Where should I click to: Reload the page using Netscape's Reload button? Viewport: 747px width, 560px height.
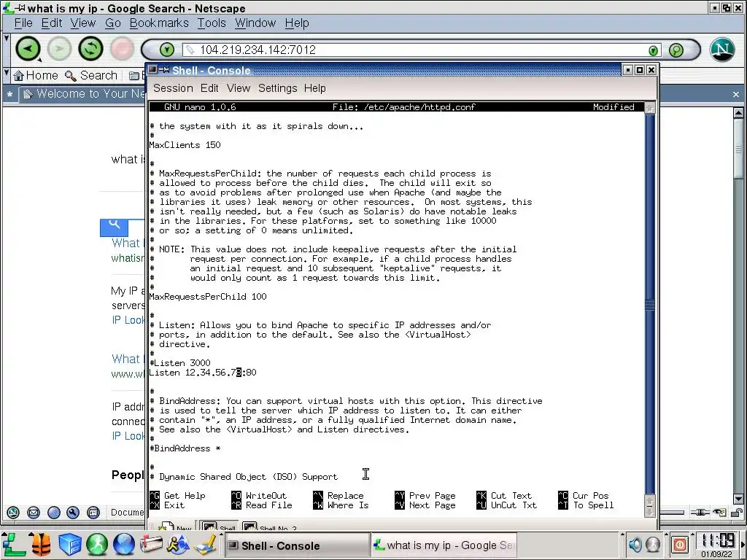[90, 49]
